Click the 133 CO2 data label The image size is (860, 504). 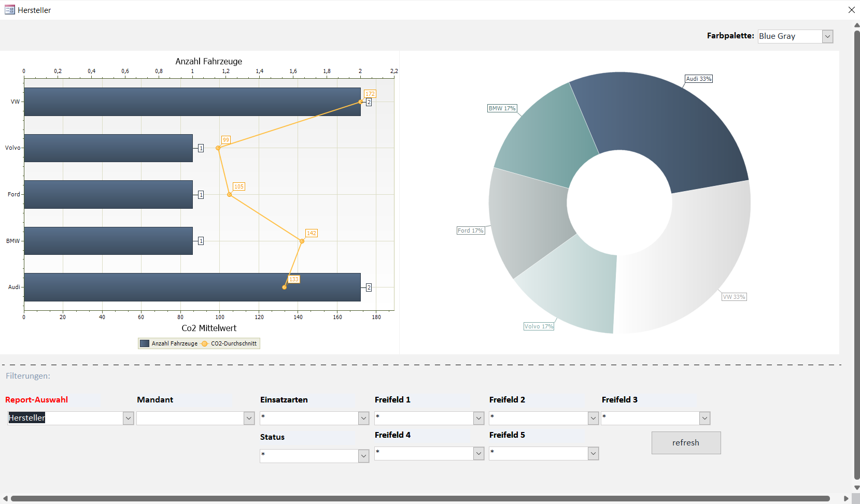click(x=294, y=279)
